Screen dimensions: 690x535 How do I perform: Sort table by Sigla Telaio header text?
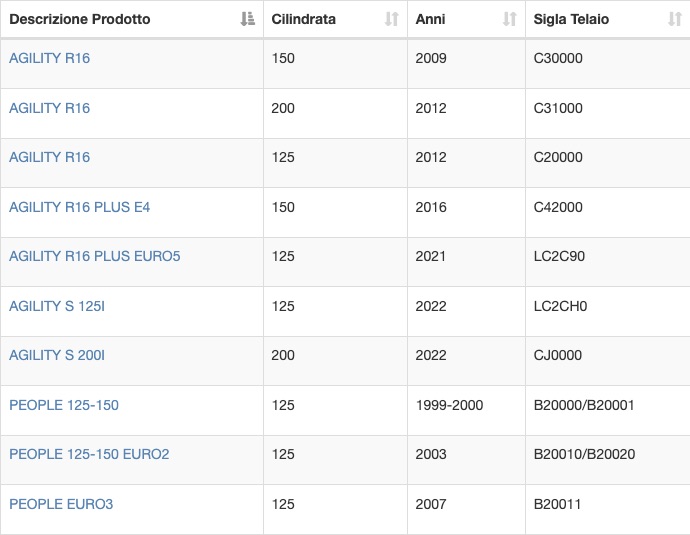(x=571, y=19)
